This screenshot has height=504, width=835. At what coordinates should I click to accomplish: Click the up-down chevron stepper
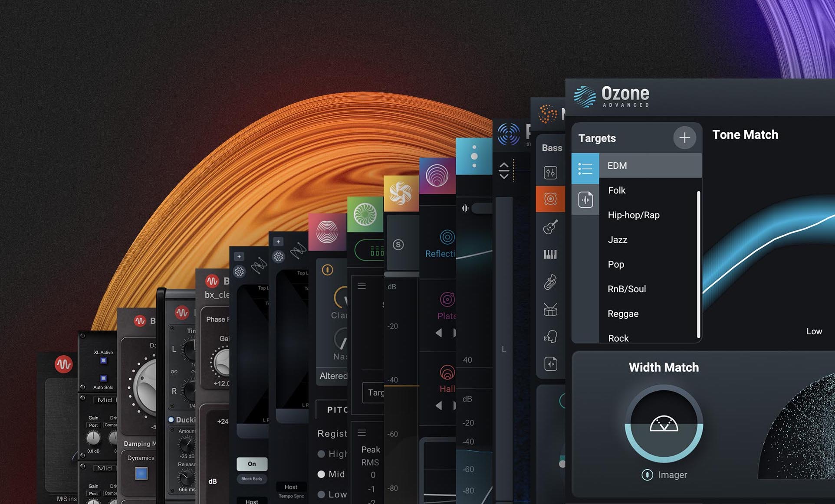[x=503, y=170]
